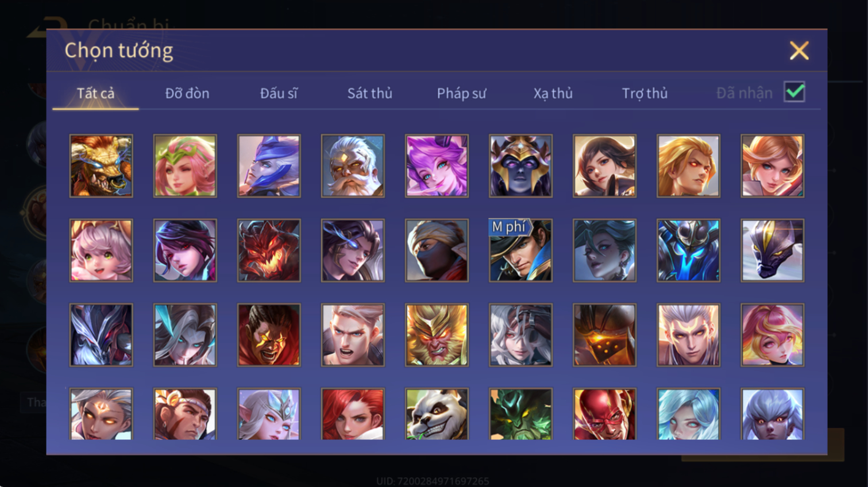Switch to the Đỡ đòn tab
Viewport: 868px width, 487px height.
[x=187, y=93]
